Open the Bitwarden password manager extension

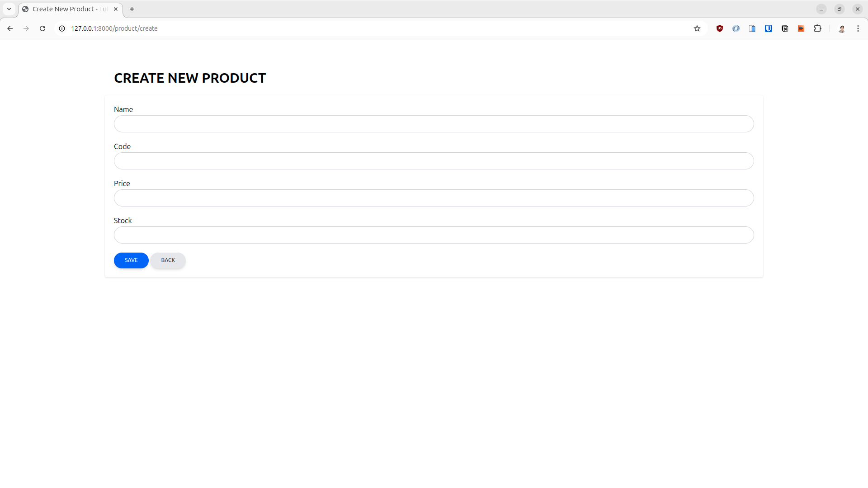768,28
